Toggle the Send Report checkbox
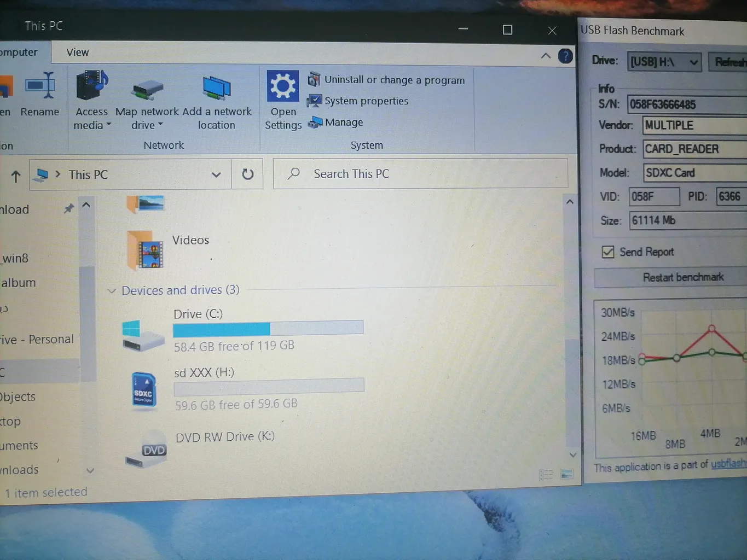This screenshot has width=747, height=560. [x=607, y=252]
